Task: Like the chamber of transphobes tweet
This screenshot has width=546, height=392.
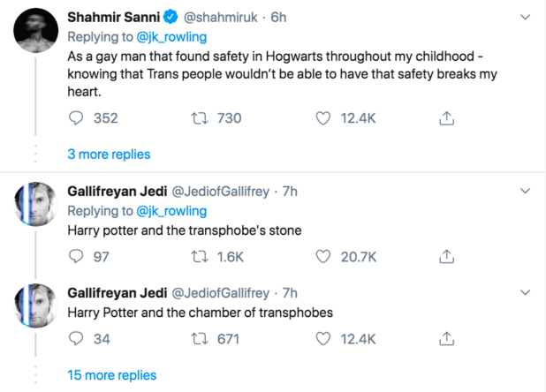Action: (x=322, y=338)
